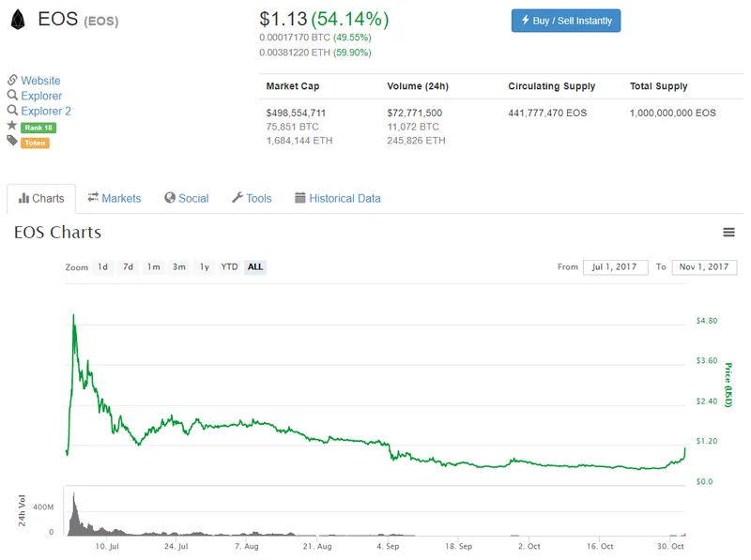Click the Token badge
Viewport: 751px width, 560px height.
[35, 143]
